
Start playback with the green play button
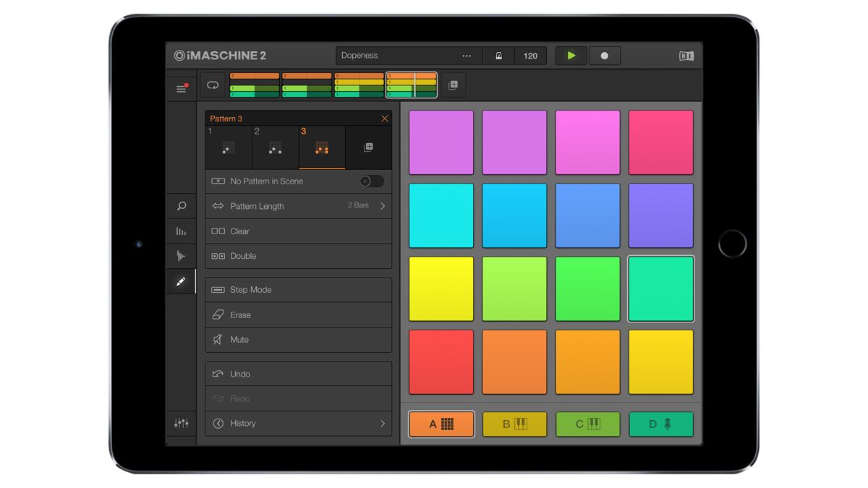[x=571, y=55]
